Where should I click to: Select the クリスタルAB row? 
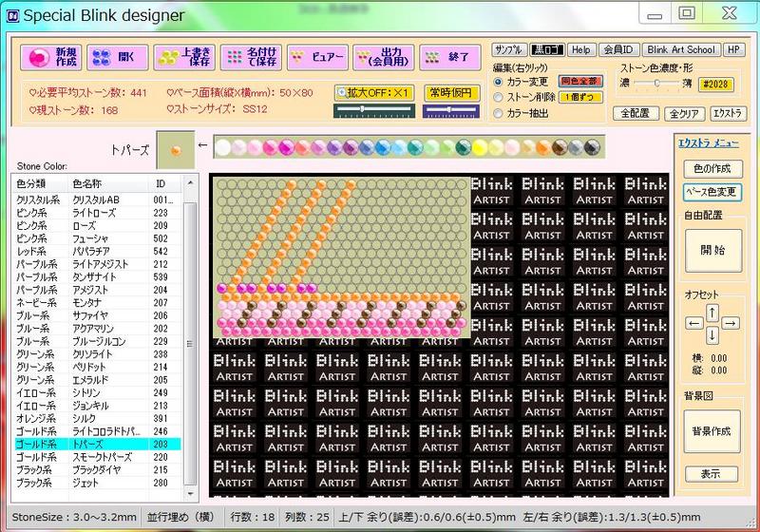click(98, 199)
